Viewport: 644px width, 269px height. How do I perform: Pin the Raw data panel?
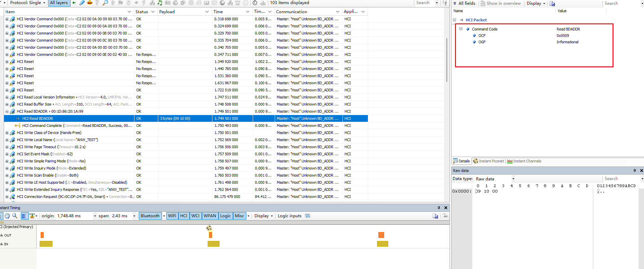(635, 171)
